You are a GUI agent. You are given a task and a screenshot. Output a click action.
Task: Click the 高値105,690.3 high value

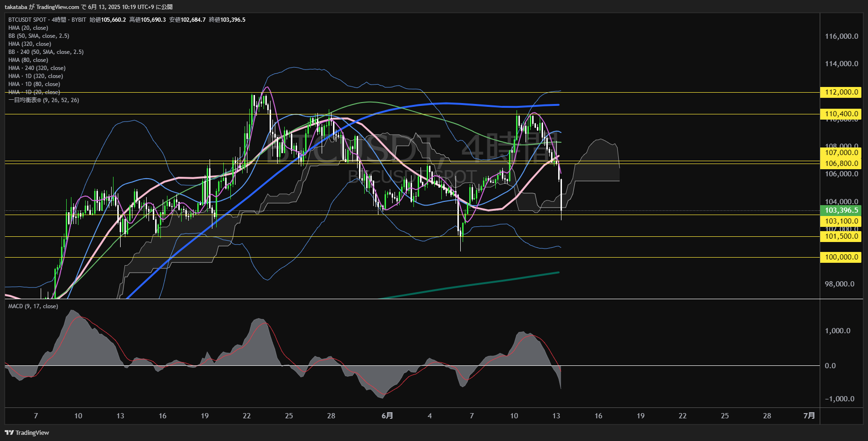(x=148, y=20)
